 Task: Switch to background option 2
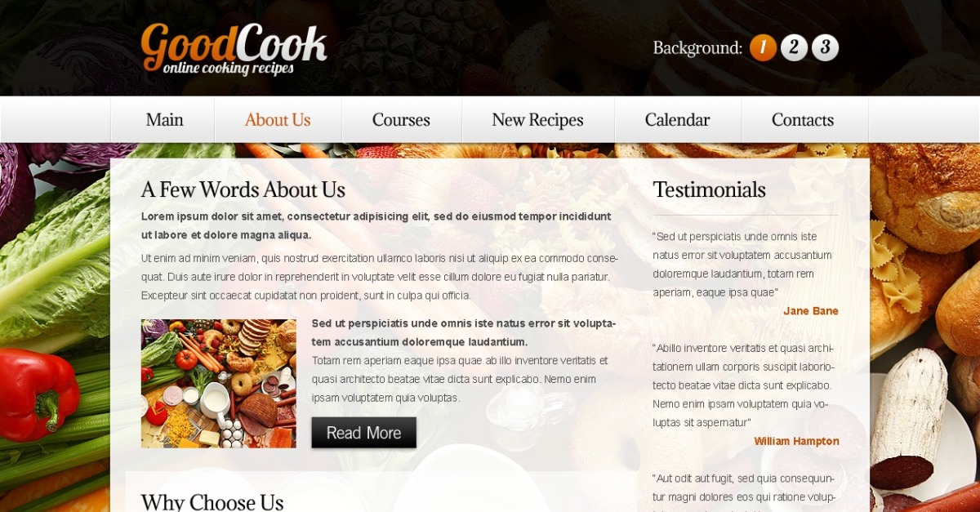(x=794, y=47)
